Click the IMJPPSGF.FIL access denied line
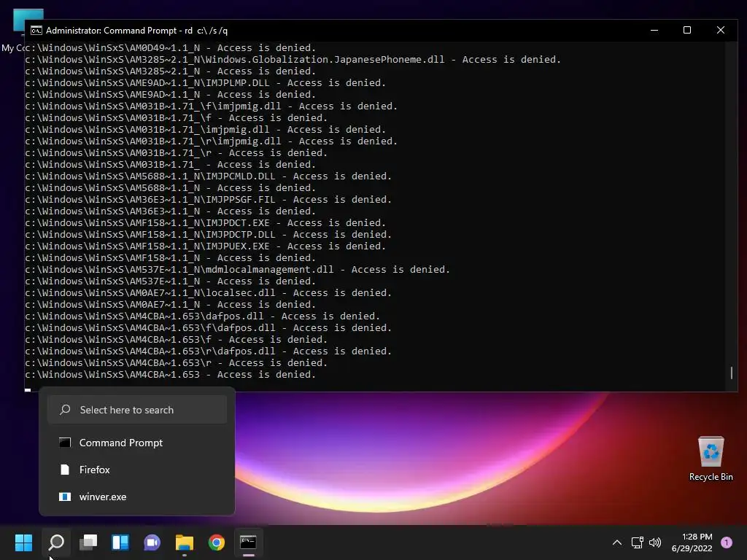Viewport: 747px width, 560px height. 208,200
